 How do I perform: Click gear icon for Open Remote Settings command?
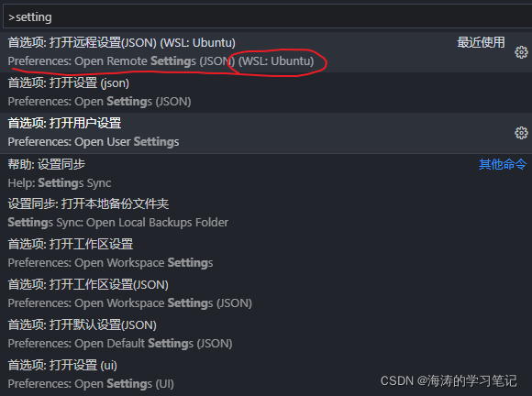(x=521, y=52)
